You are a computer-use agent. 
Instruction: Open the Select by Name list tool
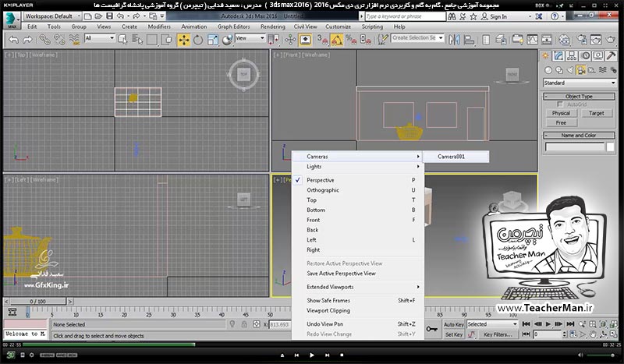tap(137, 40)
